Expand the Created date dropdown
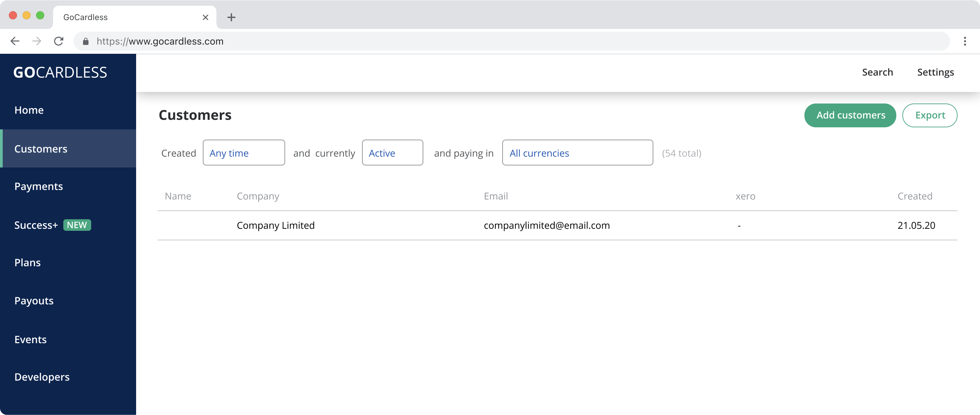This screenshot has height=415, width=980. click(243, 152)
